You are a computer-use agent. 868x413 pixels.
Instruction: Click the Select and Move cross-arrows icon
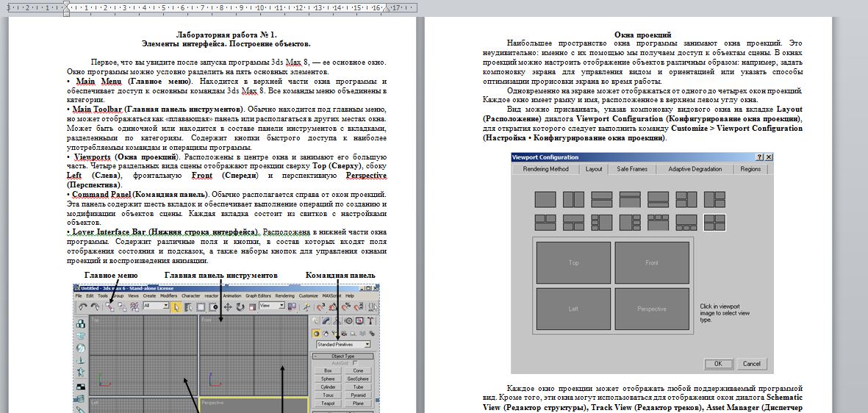tap(228, 307)
